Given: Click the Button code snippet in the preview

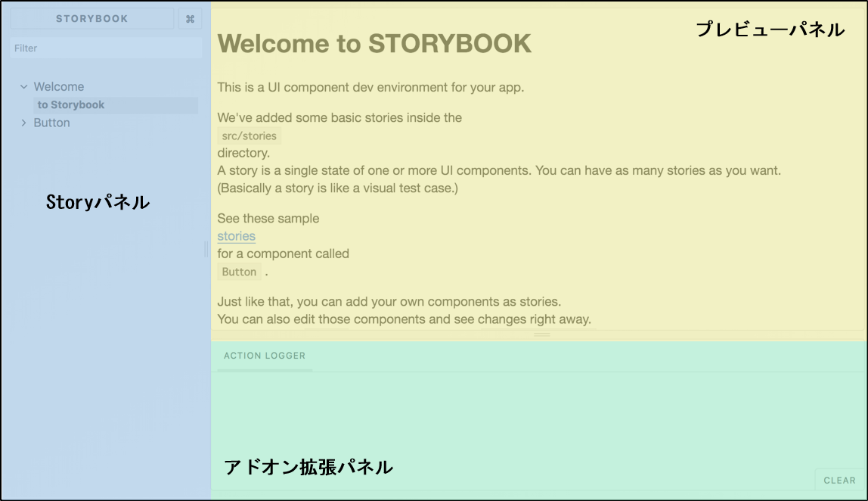Looking at the screenshot, I should tap(239, 272).
